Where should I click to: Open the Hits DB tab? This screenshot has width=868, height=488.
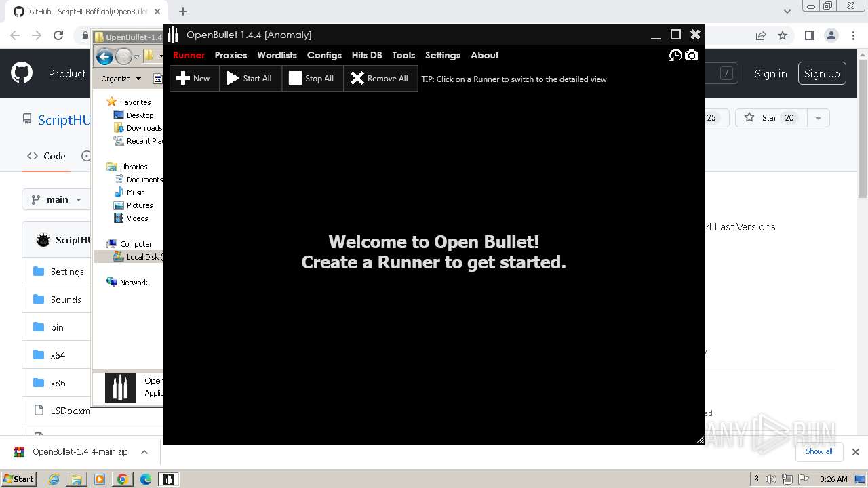coord(367,55)
